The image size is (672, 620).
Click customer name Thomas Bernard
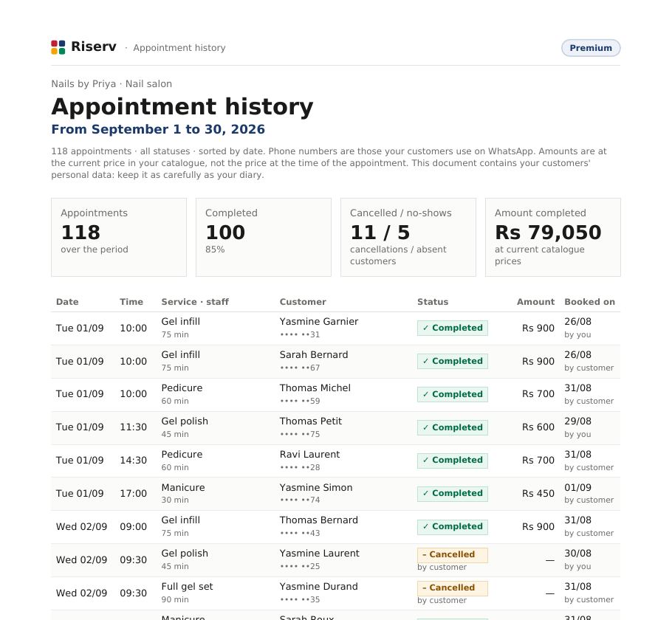point(318,520)
